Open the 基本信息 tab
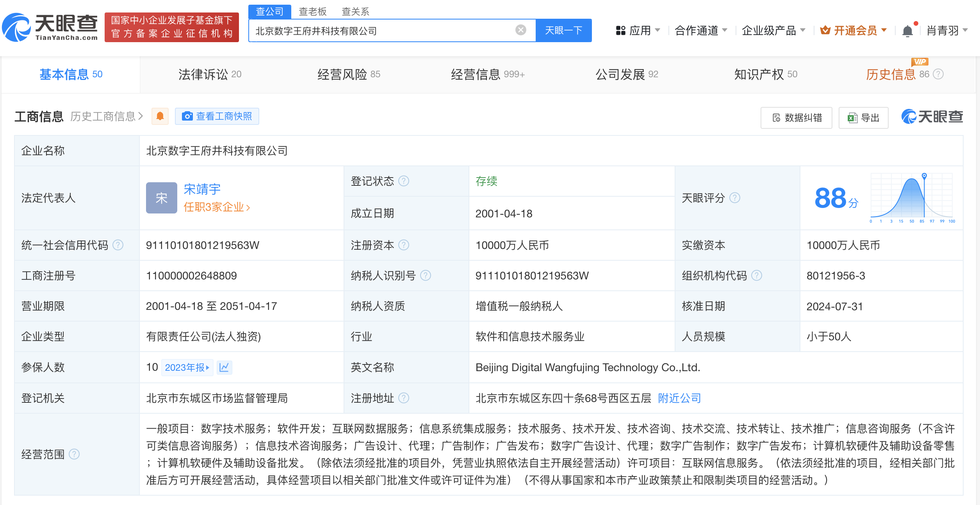Viewport: 980px width, 505px height. click(x=71, y=74)
